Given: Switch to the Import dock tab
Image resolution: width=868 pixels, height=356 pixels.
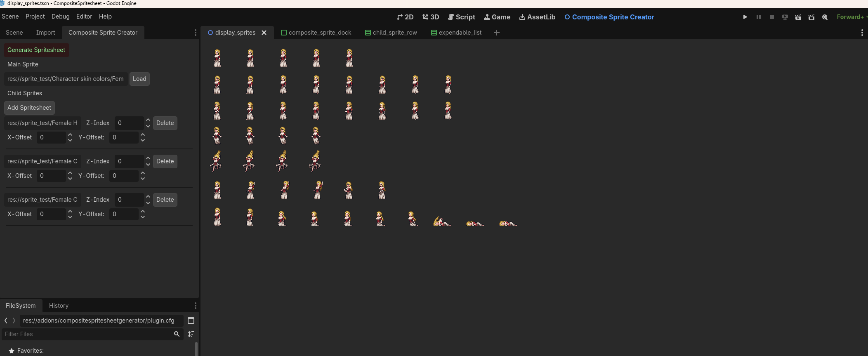Looking at the screenshot, I should pyautogui.click(x=45, y=33).
